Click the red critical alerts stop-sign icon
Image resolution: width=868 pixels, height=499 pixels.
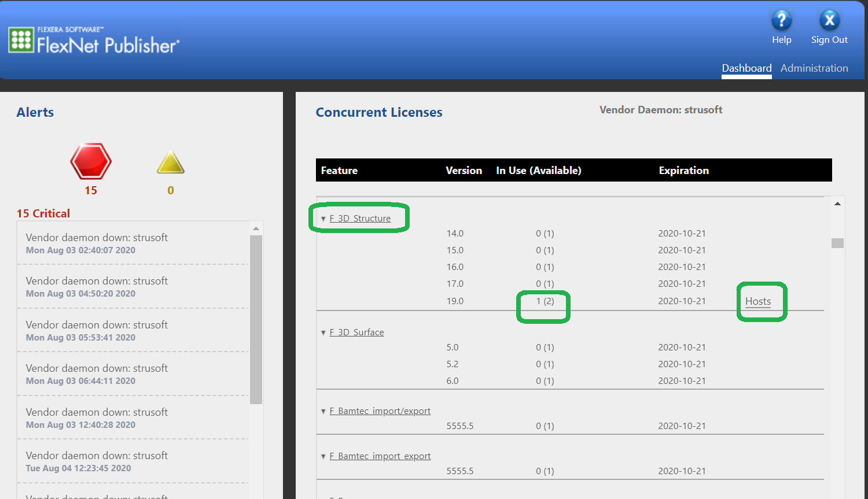pos(91,161)
